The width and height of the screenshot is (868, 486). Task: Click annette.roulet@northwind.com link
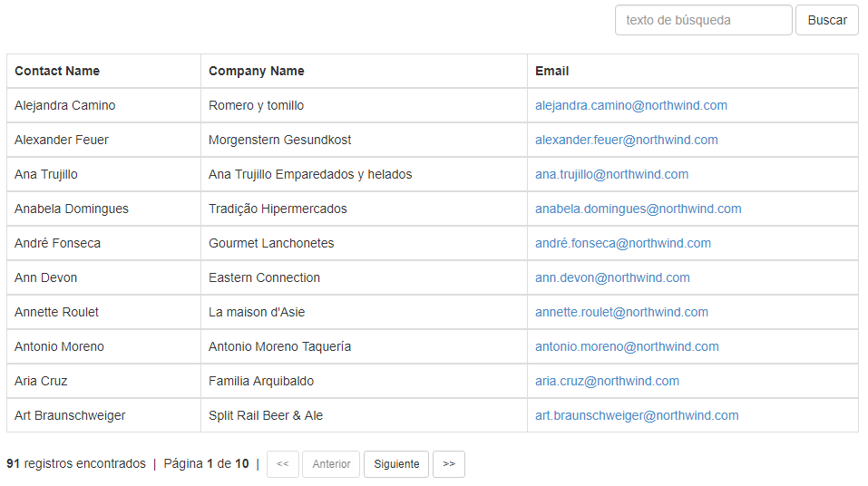click(x=621, y=312)
